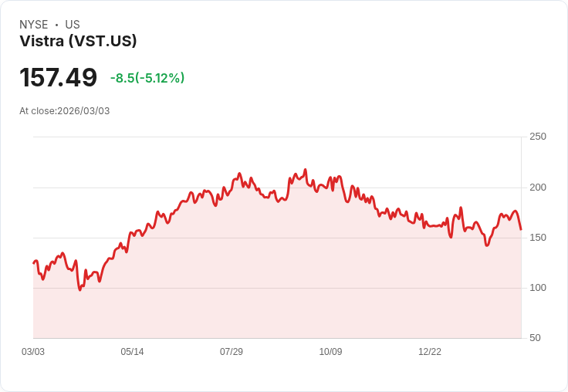The image size is (568, 392).
Task: Select the 07/29 date on x-axis
Action: click(232, 352)
